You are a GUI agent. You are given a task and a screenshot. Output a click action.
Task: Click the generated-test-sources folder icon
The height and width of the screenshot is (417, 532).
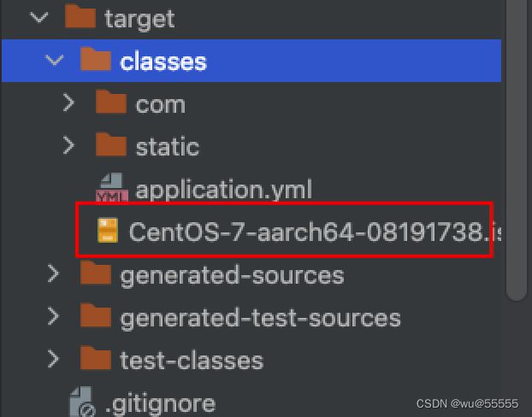pos(95,317)
